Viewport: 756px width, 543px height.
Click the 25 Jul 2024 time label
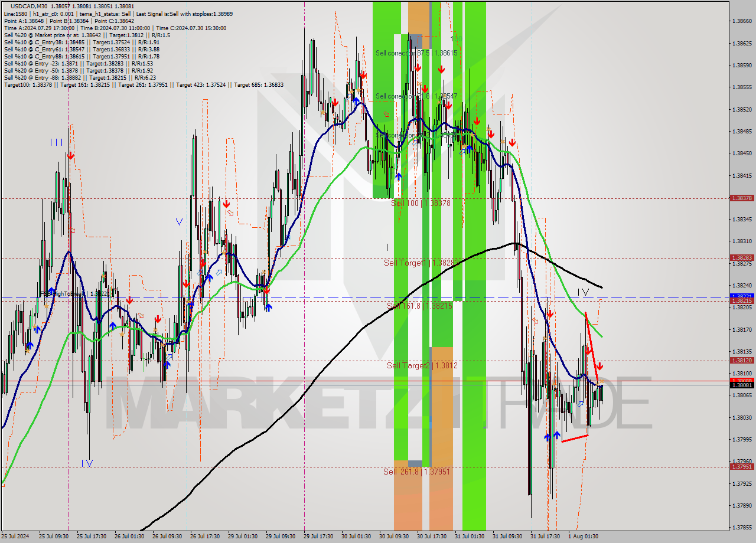(14, 537)
